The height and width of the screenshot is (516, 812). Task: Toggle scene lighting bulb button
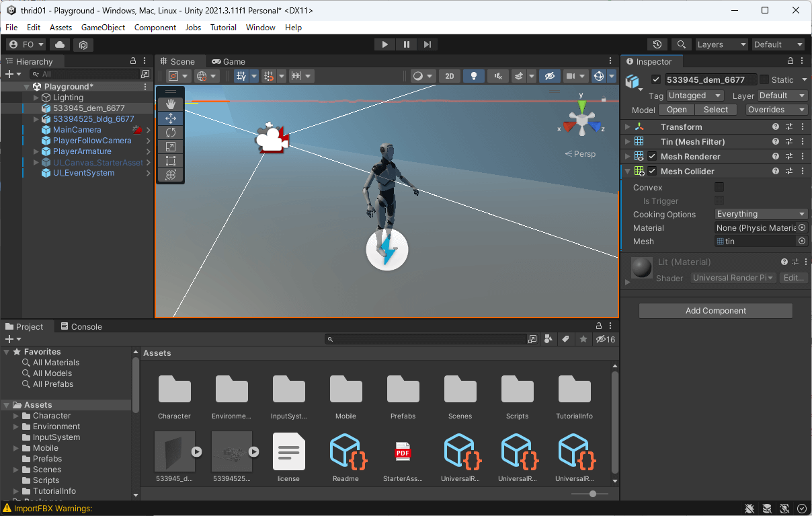[474, 76]
